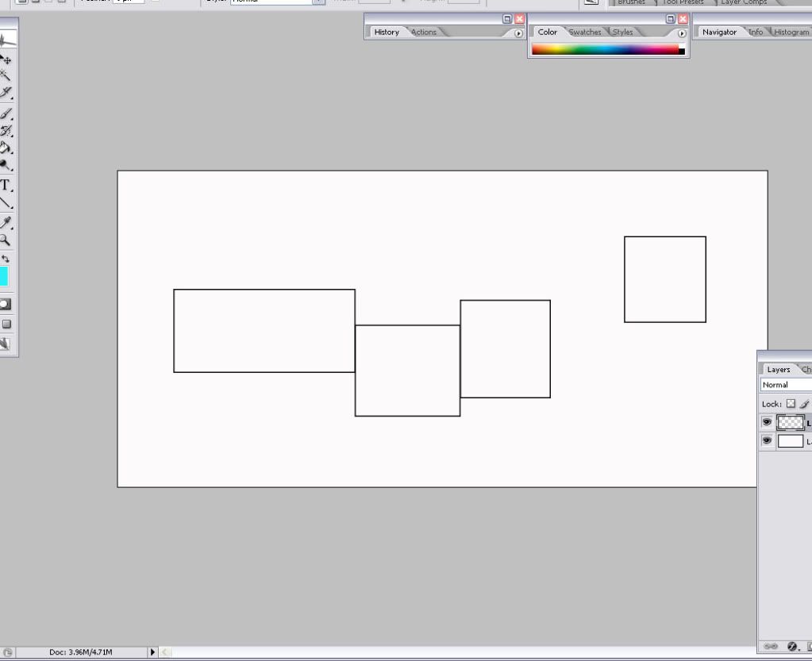Switch to the Styles tab

point(622,32)
